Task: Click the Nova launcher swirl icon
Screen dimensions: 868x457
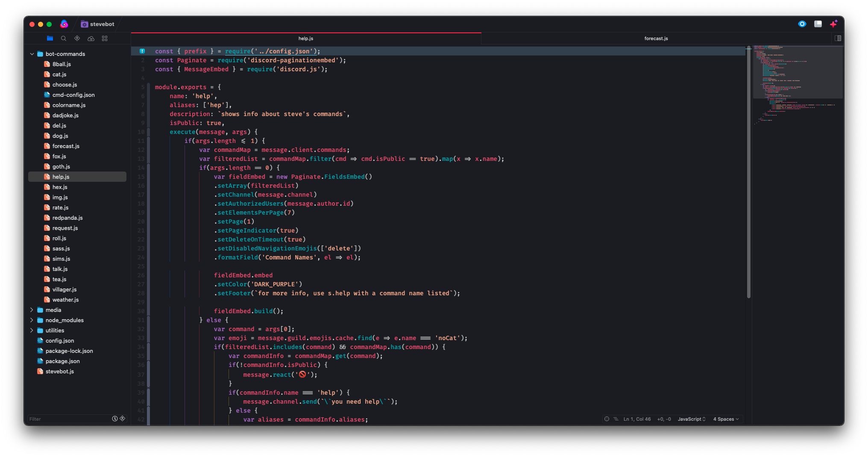Action: (64, 24)
